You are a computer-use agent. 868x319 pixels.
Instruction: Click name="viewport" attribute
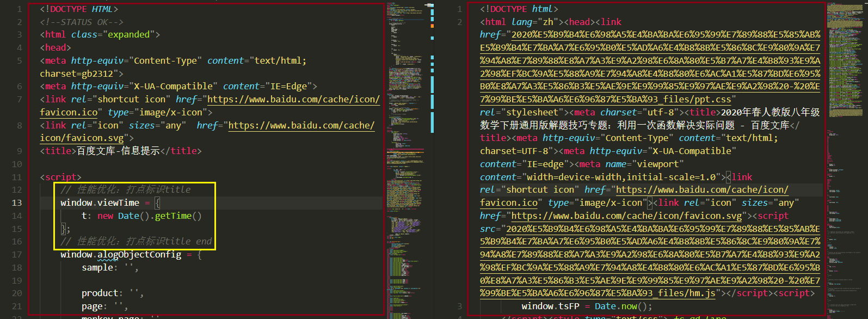644,164
